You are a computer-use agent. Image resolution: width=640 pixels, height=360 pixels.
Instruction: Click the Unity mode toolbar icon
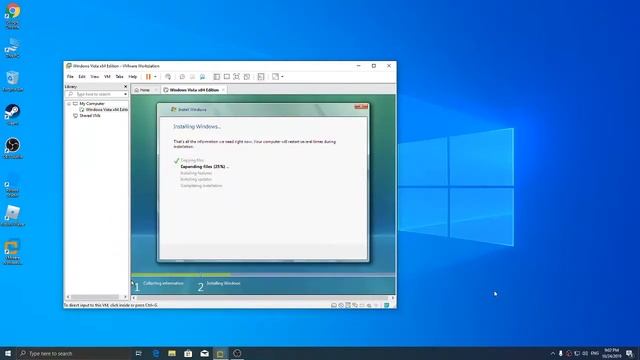tap(247, 77)
